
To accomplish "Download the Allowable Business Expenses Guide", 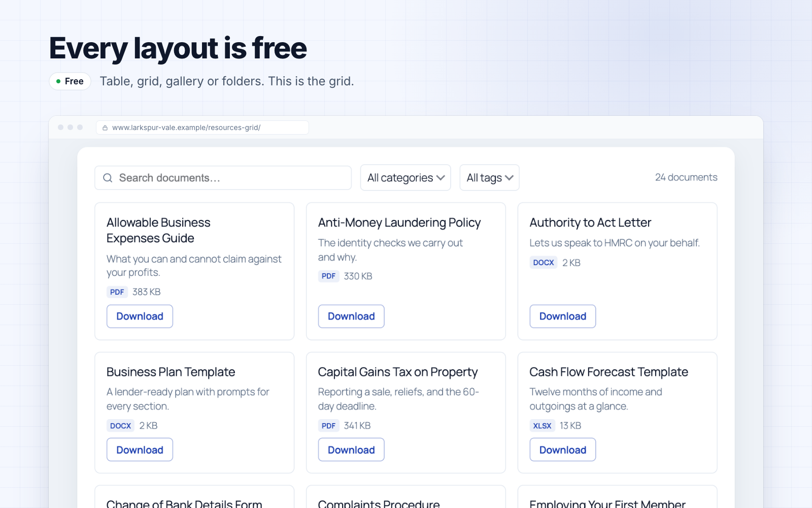I will click(140, 316).
